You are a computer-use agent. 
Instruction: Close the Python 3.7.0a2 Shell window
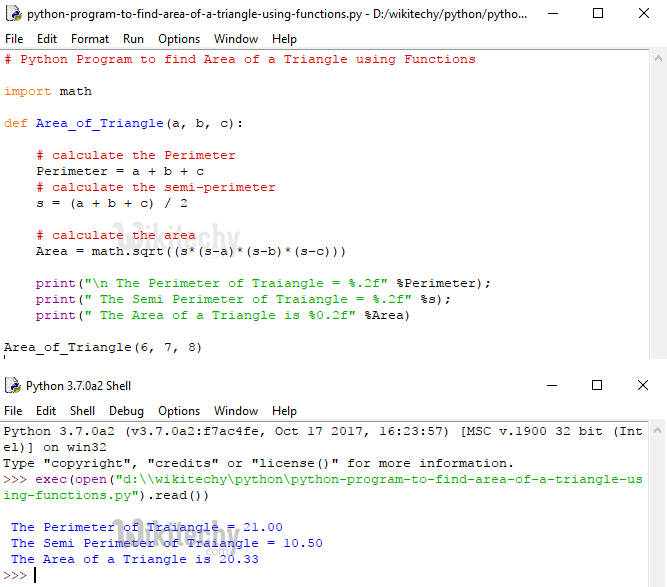[642, 386]
